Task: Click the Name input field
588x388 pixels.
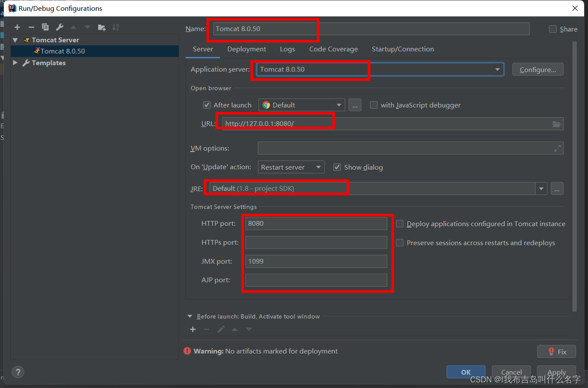Action: (x=371, y=29)
